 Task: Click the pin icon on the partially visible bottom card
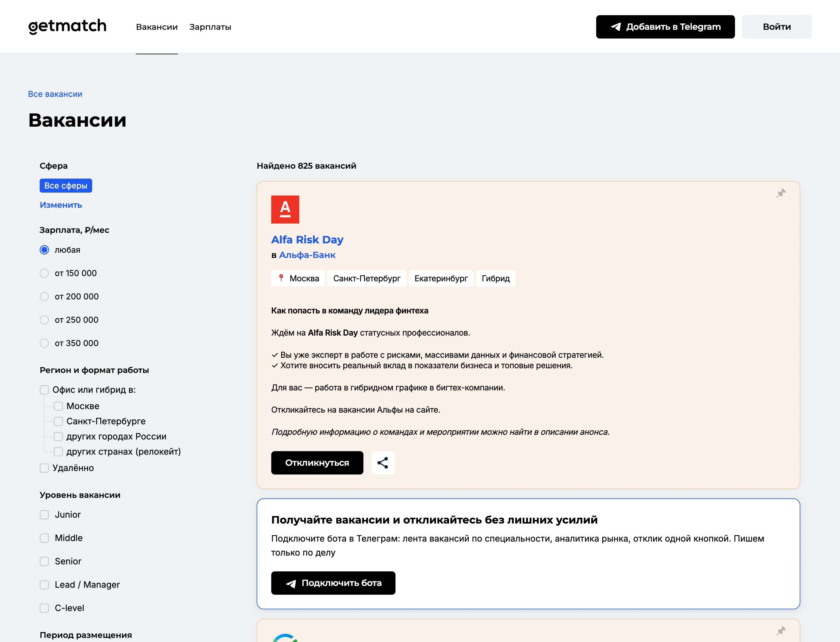781,631
